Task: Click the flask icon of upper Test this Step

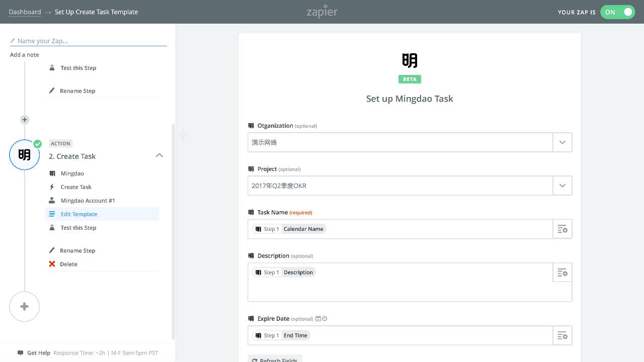Action: click(x=52, y=67)
